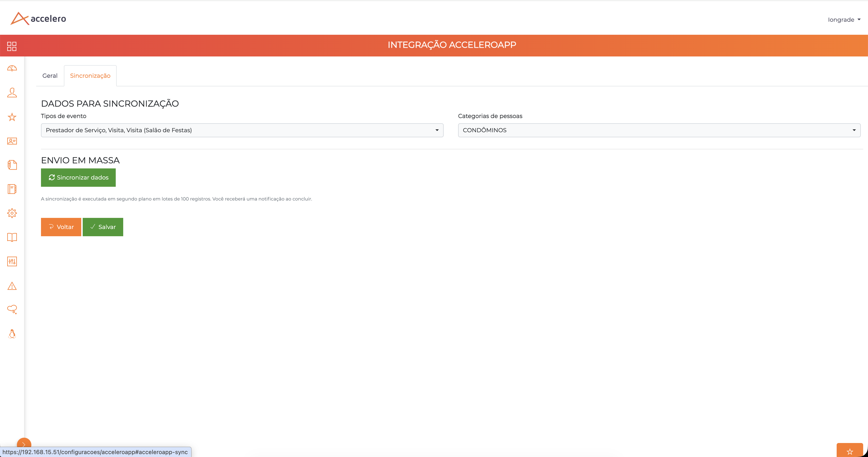Click the sync batch notification help text

(176, 199)
